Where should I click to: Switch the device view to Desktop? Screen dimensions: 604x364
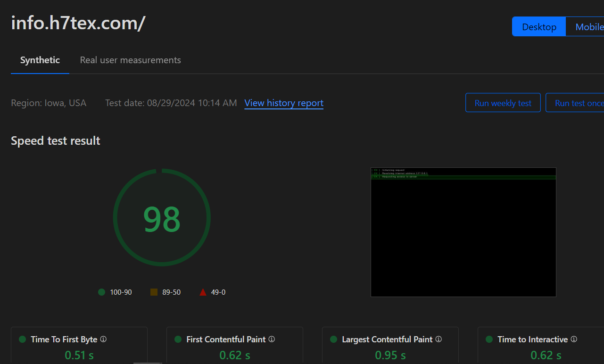[539, 27]
